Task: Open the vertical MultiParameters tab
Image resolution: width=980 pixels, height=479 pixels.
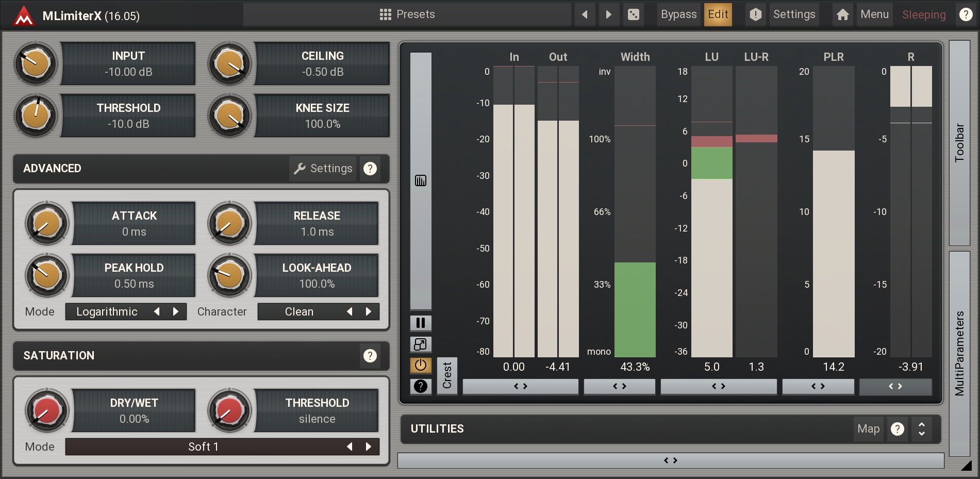Action: (x=959, y=354)
